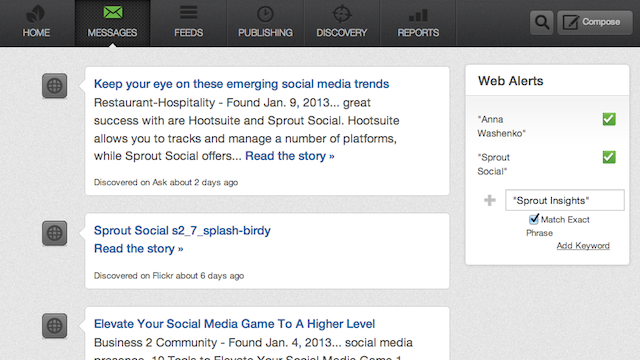
Task: Open 'Elevate Your Social Media Game To A Higher Level'
Action: click(x=234, y=324)
